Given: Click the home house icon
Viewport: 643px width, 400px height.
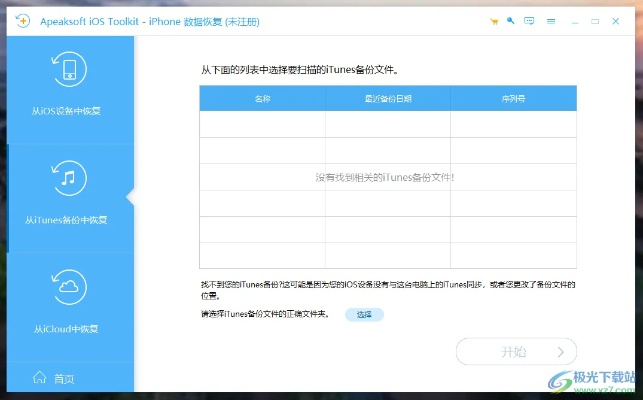Looking at the screenshot, I should [40, 378].
